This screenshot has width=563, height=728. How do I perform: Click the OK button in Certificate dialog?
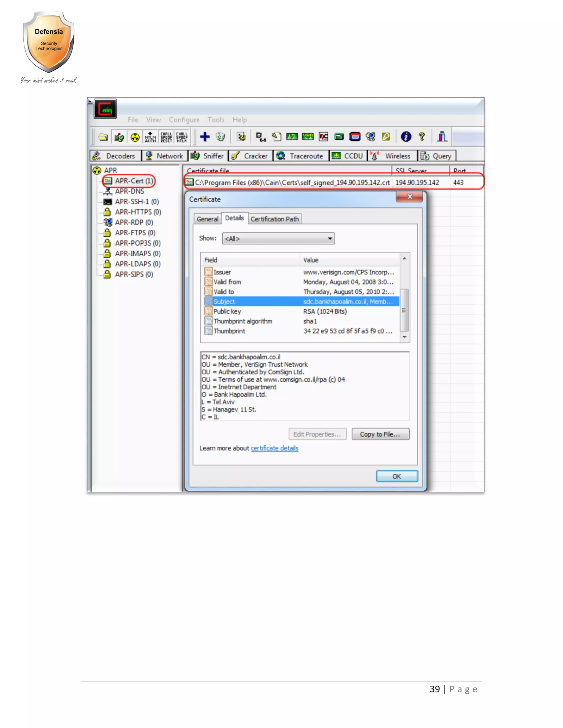[x=397, y=476]
